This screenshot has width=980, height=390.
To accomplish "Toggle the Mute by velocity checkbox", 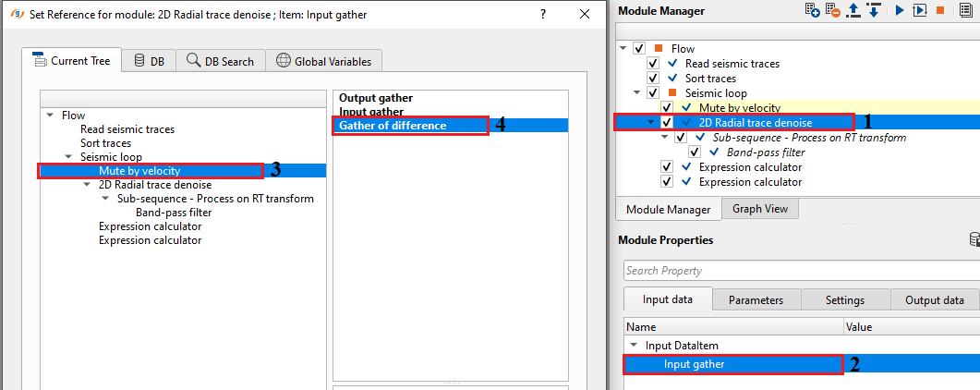I will pyautogui.click(x=667, y=108).
